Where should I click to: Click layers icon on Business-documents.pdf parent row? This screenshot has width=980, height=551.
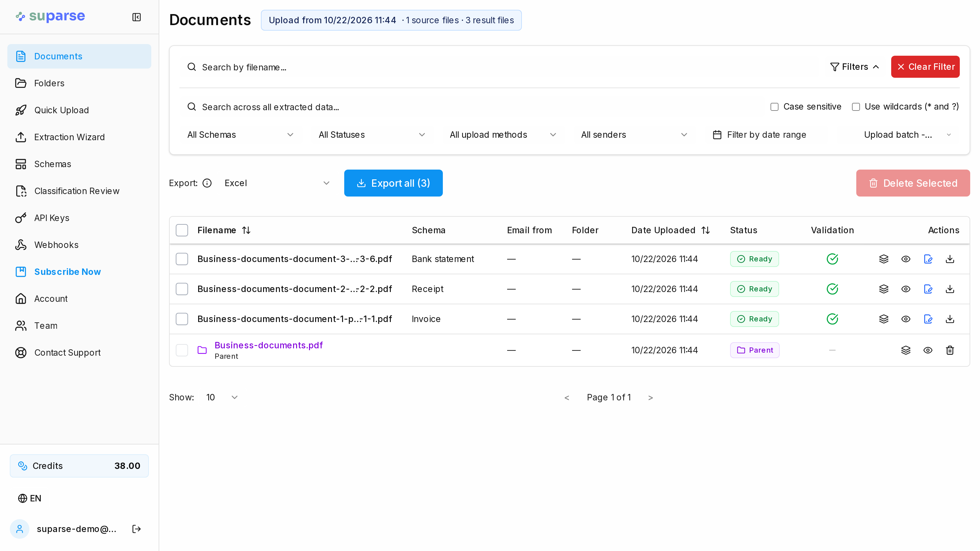pos(906,350)
